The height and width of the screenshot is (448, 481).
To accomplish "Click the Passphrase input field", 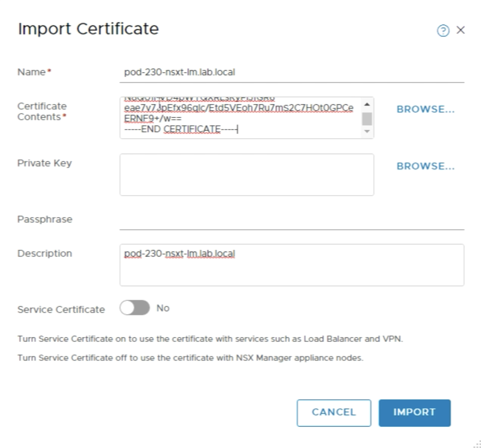I will [291, 220].
